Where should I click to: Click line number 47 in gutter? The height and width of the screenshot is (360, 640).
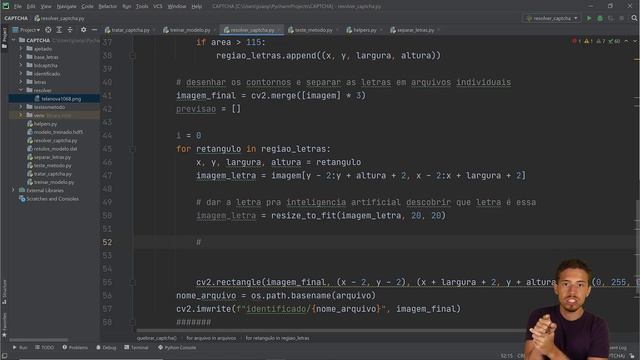107,176
